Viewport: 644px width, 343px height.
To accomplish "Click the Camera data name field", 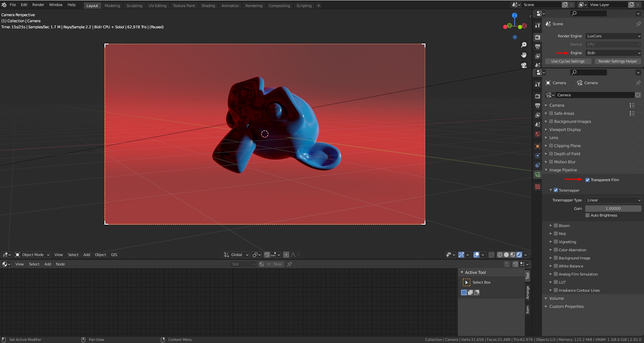I will [594, 95].
